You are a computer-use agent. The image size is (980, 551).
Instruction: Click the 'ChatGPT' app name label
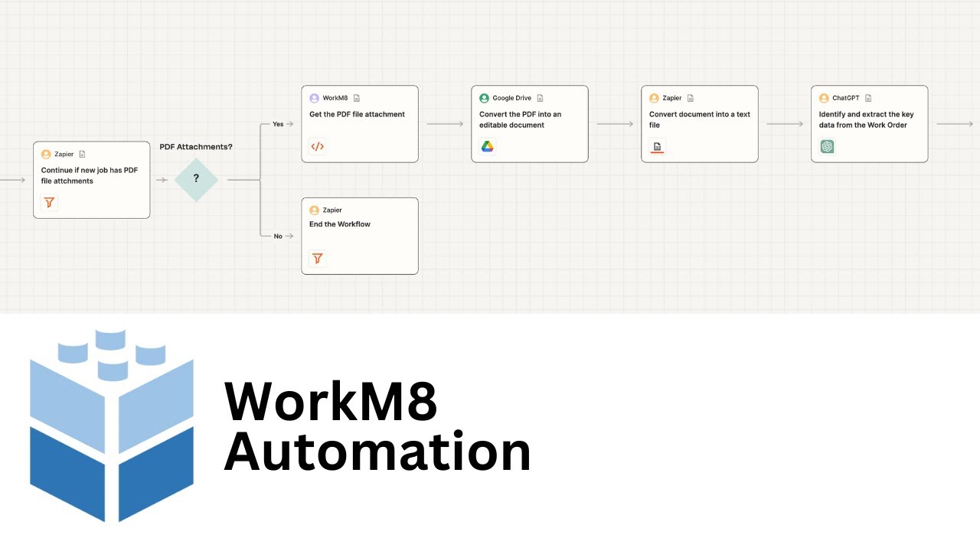pyautogui.click(x=846, y=98)
